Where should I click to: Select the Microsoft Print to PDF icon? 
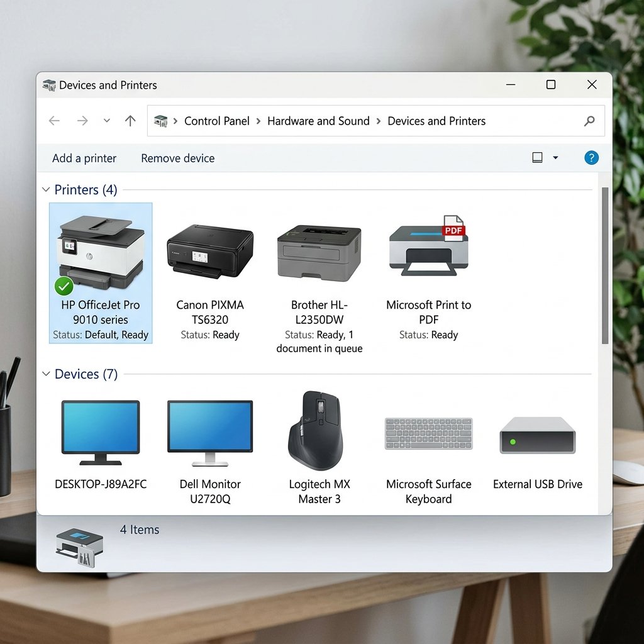click(429, 245)
